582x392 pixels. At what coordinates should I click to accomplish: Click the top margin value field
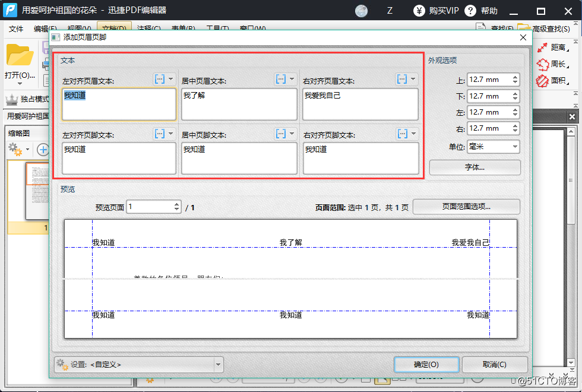tap(488, 80)
